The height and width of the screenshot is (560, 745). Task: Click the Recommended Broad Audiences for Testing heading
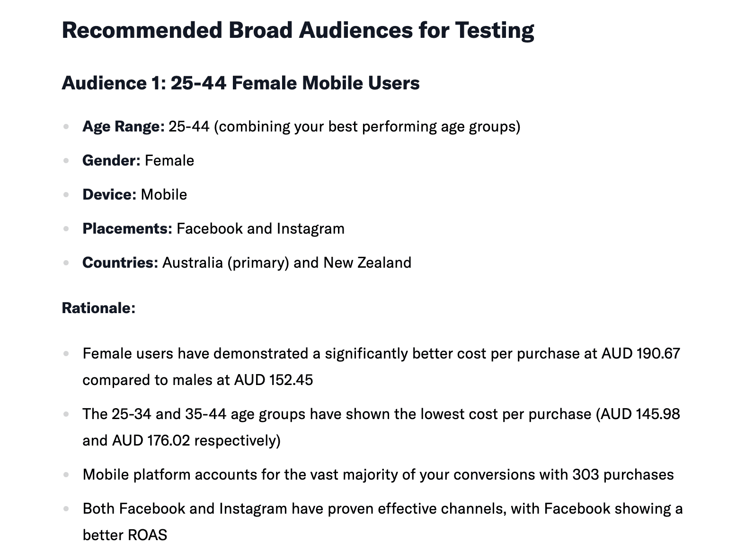298,30
